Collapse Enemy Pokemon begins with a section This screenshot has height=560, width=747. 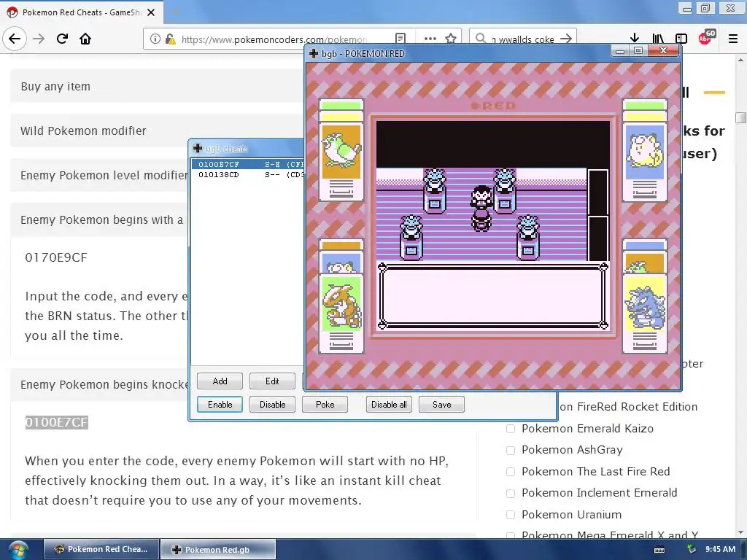click(99, 219)
